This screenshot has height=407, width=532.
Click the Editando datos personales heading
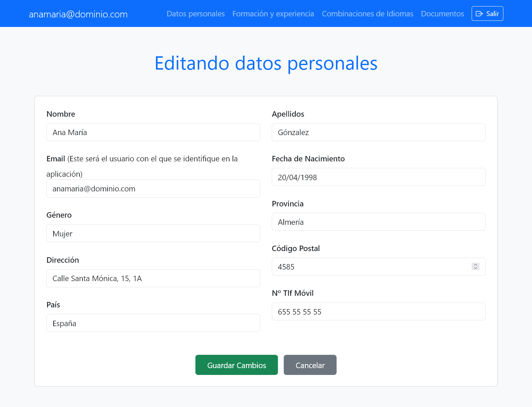coord(266,63)
